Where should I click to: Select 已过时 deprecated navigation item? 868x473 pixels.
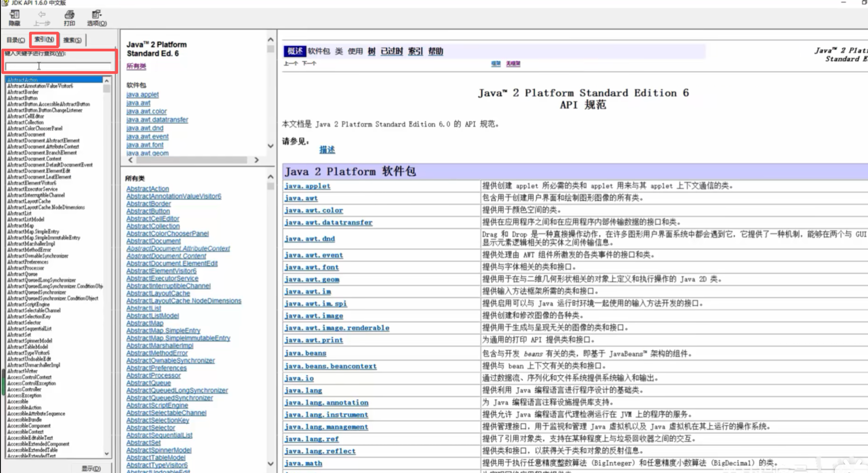pos(392,51)
